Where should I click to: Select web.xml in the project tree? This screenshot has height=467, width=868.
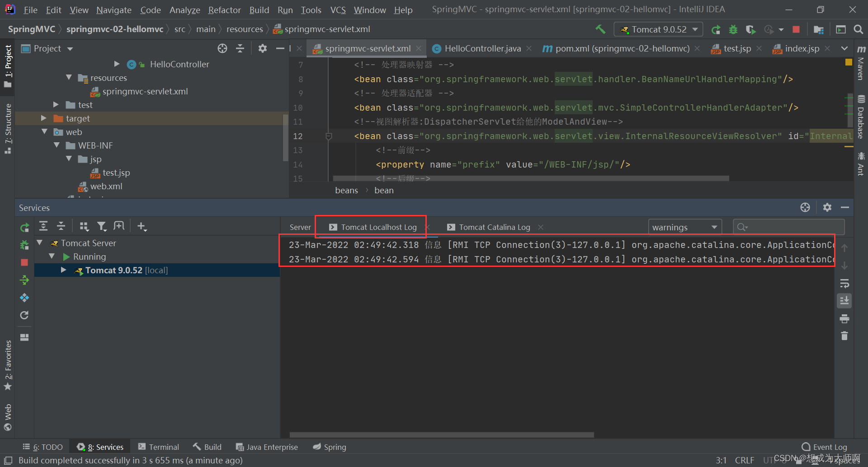[106, 186]
